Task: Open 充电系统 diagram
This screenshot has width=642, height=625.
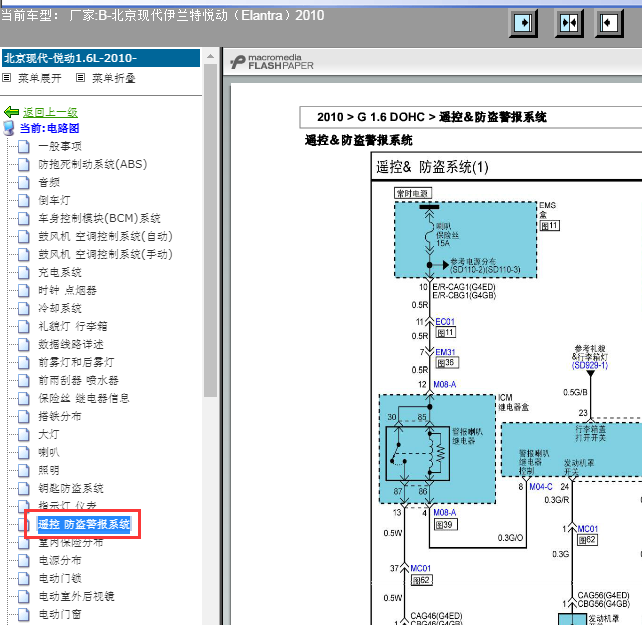Action: click(x=60, y=272)
